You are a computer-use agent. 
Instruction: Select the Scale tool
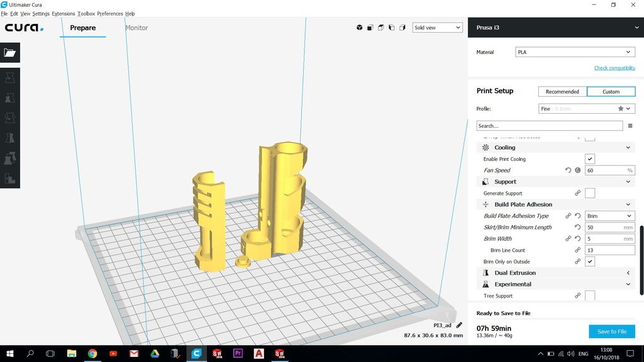[9, 97]
